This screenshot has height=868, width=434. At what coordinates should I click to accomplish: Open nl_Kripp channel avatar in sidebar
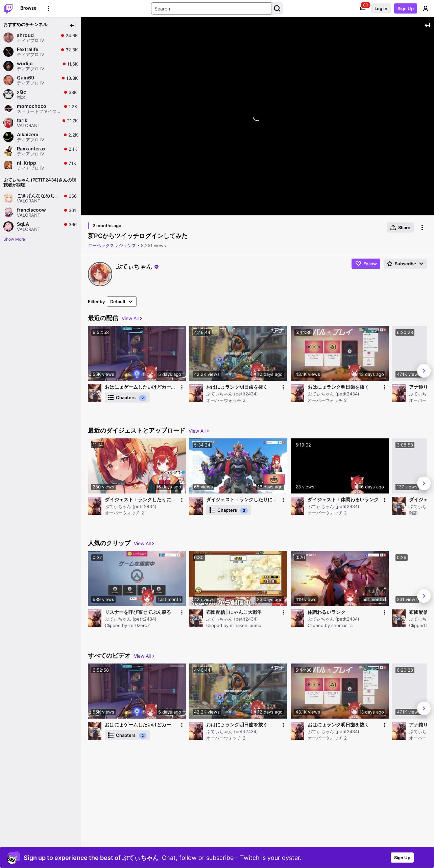coord(8,165)
